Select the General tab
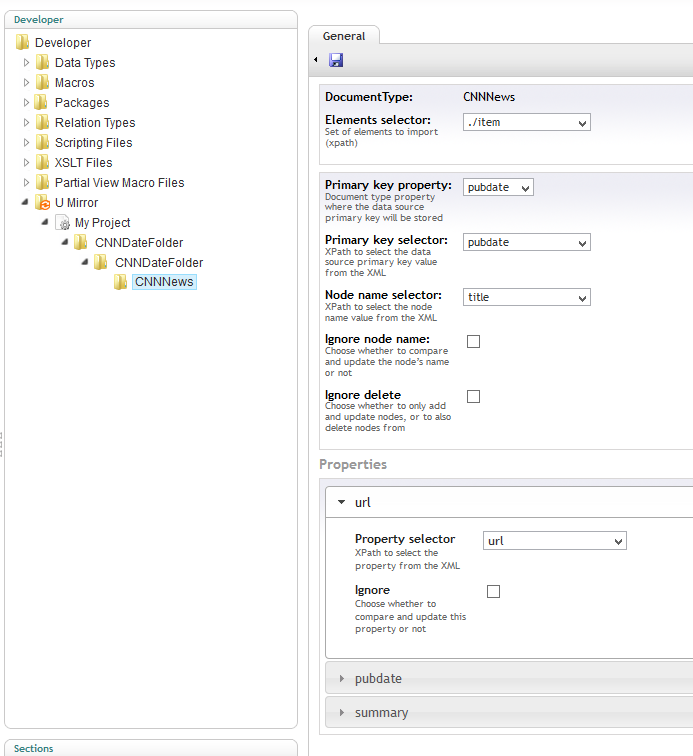This screenshot has width=693, height=756. pyautogui.click(x=344, y=36)
